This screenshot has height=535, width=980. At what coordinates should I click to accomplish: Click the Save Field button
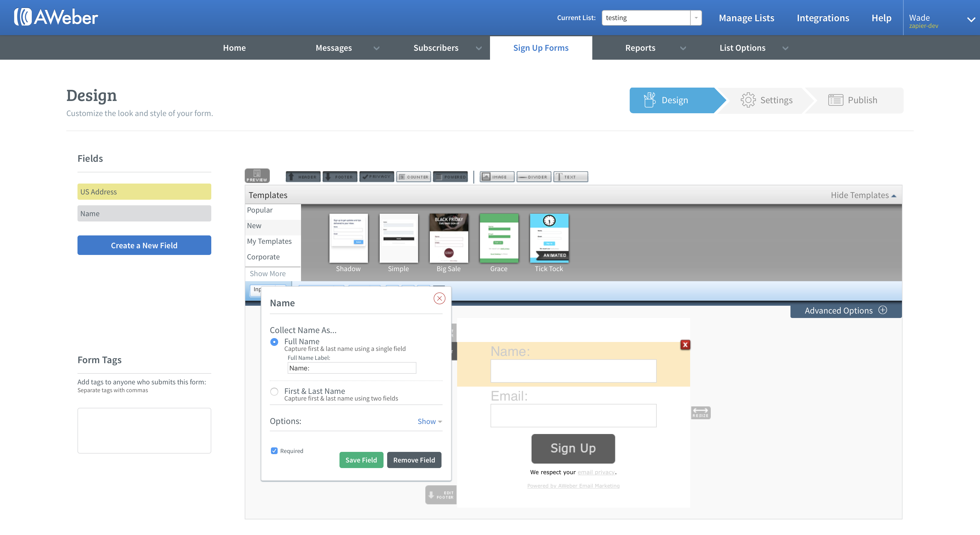361,460
